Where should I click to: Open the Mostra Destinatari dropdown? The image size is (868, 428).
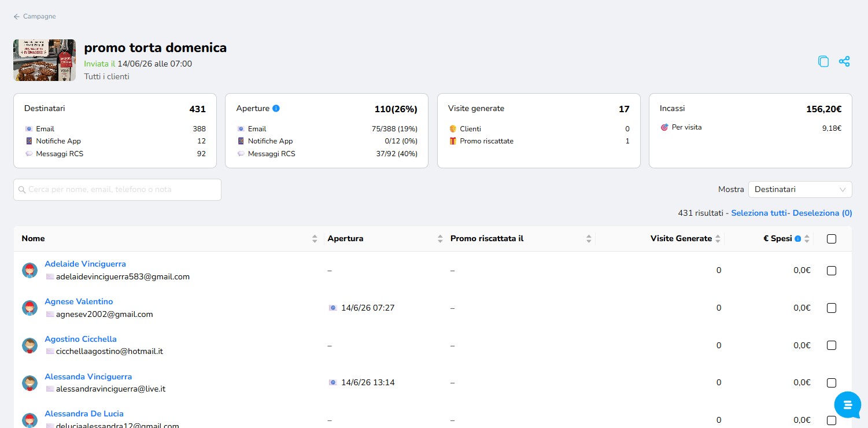[800, 189]
